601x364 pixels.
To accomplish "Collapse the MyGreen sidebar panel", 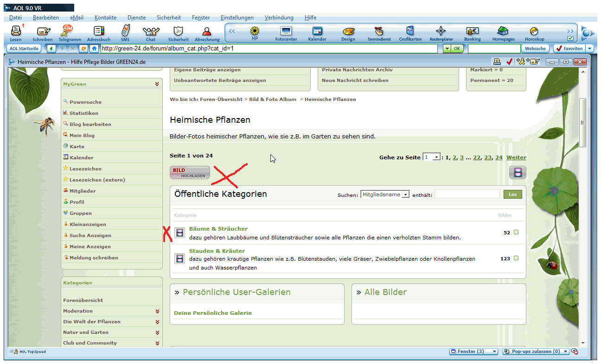I will click(x=157, y=84).
